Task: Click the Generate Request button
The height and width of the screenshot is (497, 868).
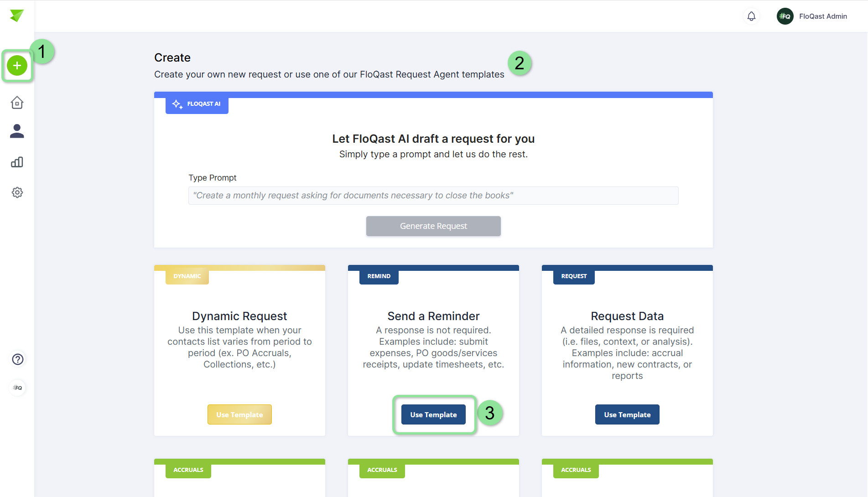Action: pos(433,226)
